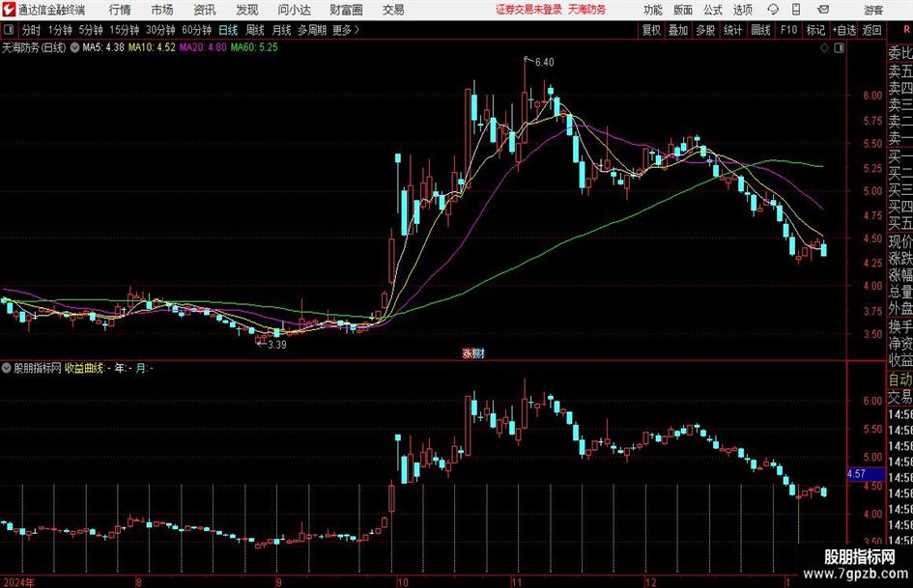Viewport: 913px width, 588px height.
Task: Click the 3.39 low price marker
Action: click(x=277, y=345)
